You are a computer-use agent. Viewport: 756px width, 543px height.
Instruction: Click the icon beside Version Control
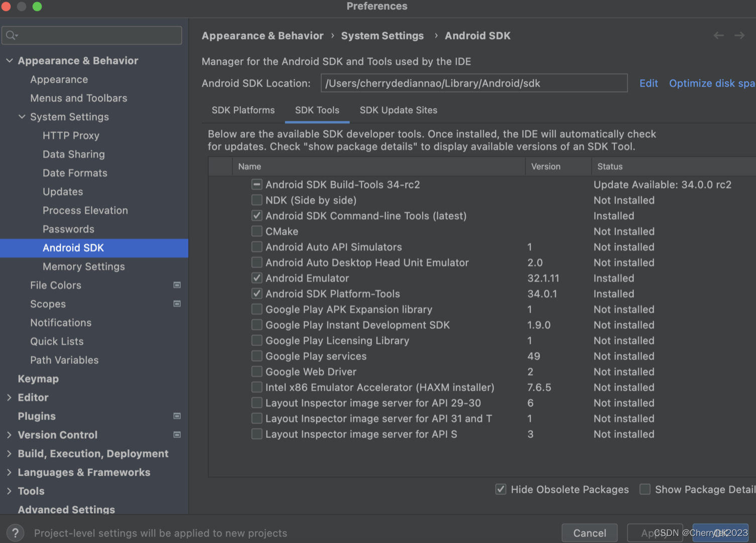(177, 435)
